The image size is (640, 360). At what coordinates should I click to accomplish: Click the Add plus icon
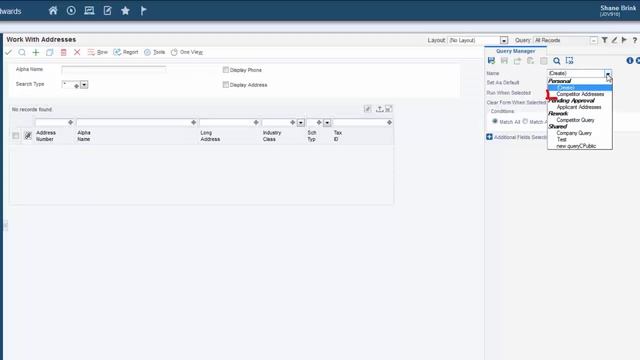(x=36, y=52)
